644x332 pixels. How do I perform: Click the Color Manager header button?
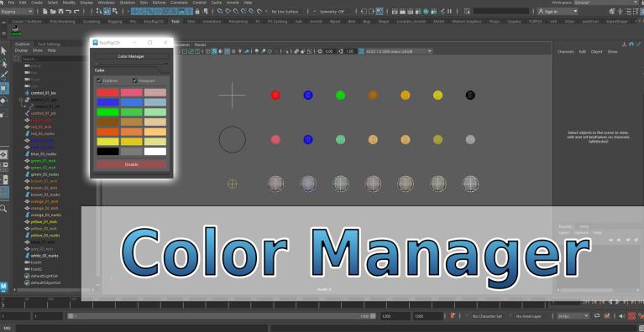tap(132, 56)
